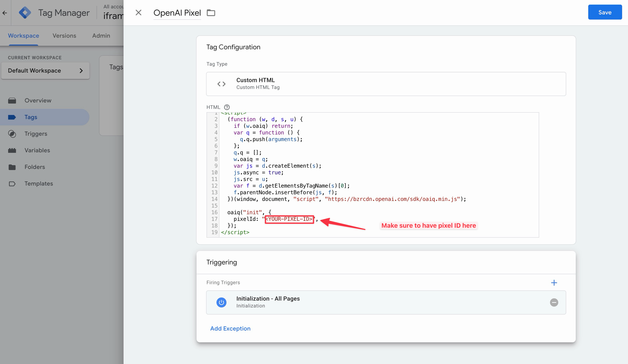Open the Admin tab

click(101, 36)
